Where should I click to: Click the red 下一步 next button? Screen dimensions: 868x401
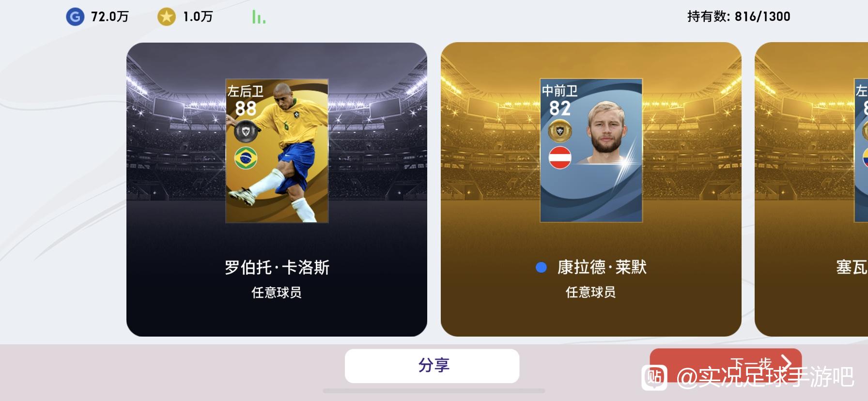[726, 364]
